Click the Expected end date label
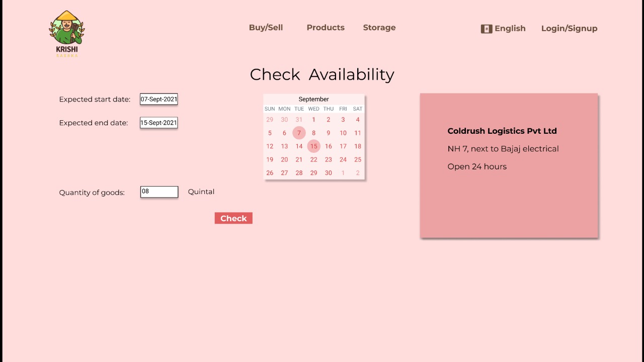This screenshot has height=362, width=644. [x=94, y=123]
